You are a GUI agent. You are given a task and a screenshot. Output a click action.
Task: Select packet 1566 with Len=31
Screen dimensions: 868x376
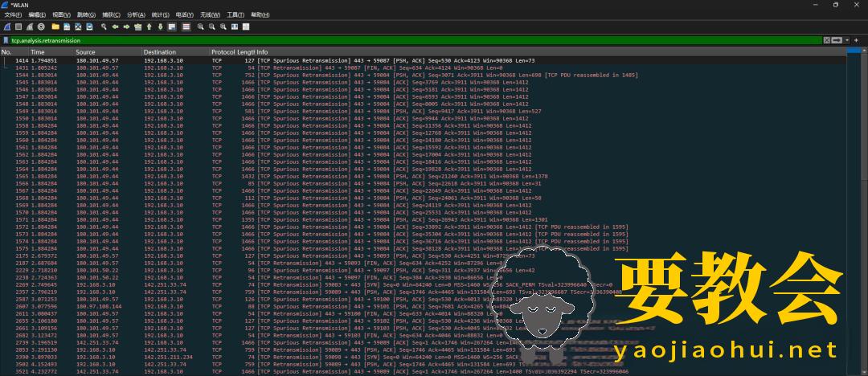pos(424,183)
